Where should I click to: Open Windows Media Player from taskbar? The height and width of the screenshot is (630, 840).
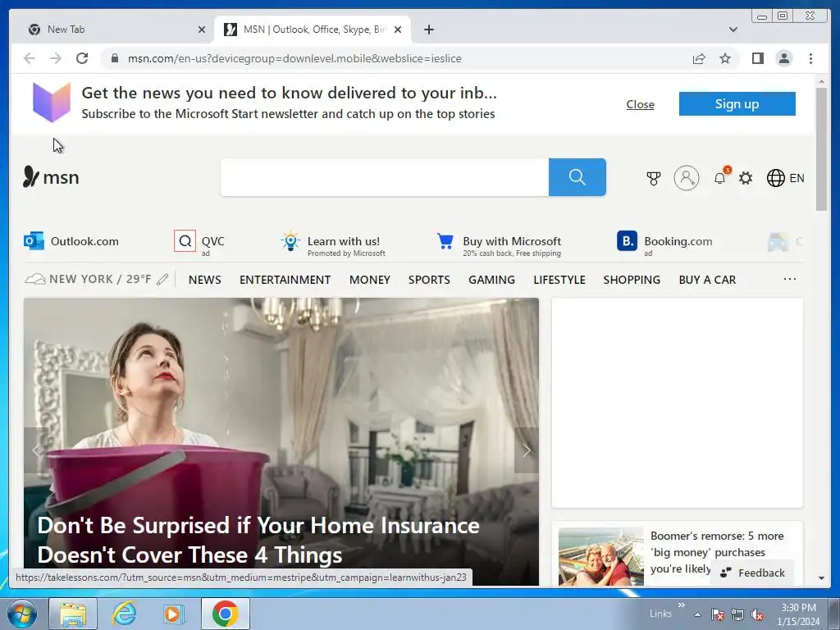click(x=173, y=614)
